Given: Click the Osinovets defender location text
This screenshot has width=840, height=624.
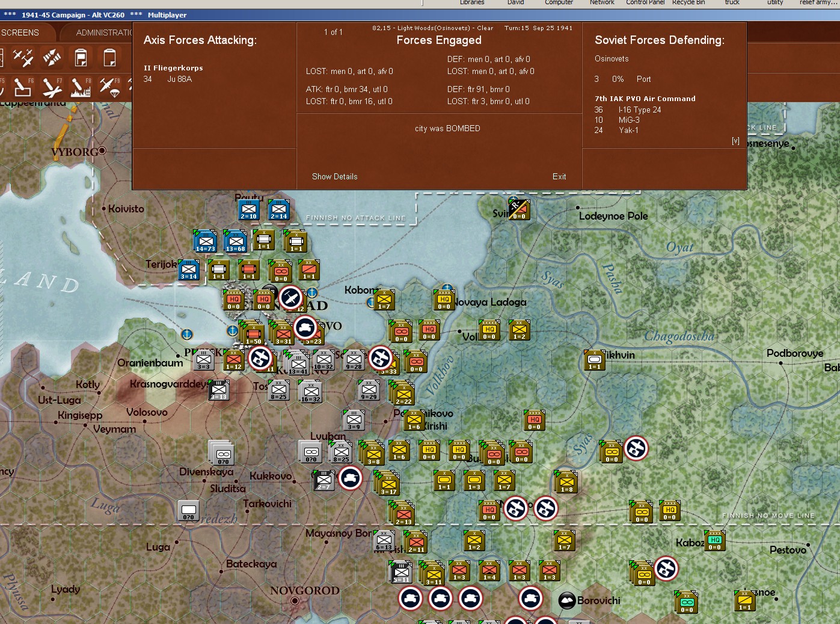Looking at the screenshot, I should coord(612,59).
